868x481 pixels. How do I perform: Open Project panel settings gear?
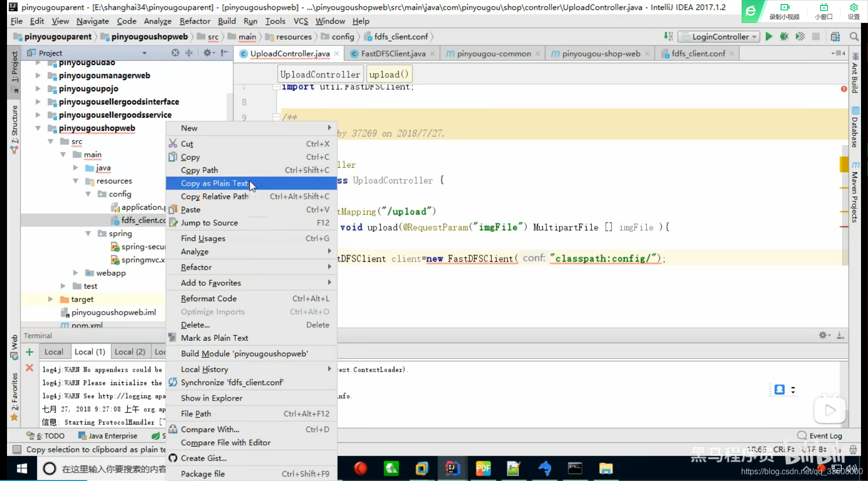208,53
